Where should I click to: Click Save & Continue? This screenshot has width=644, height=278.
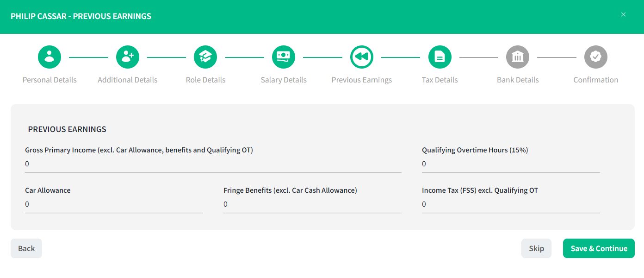(599, 248)
